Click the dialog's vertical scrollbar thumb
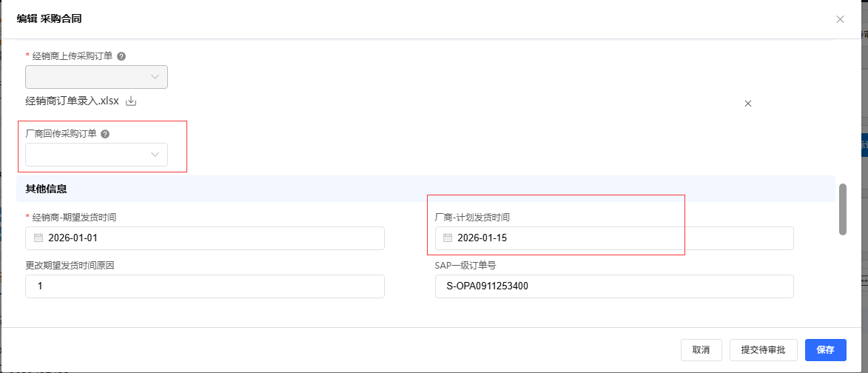Viewport: 868px width, 373px height. 842,209
